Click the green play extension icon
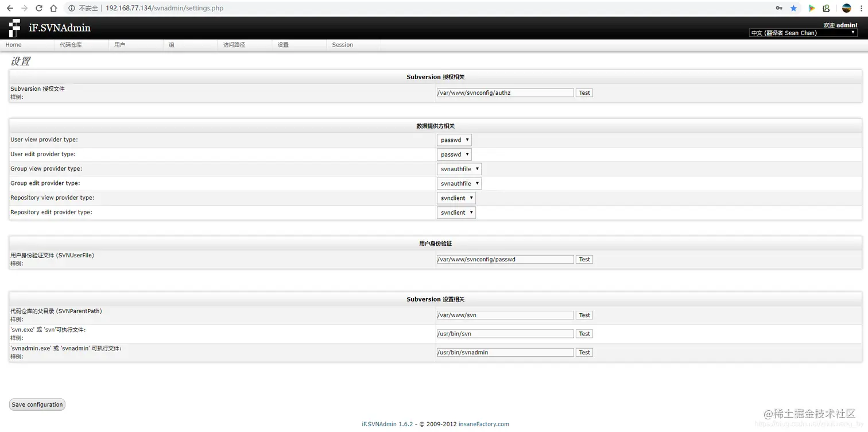 812,8
